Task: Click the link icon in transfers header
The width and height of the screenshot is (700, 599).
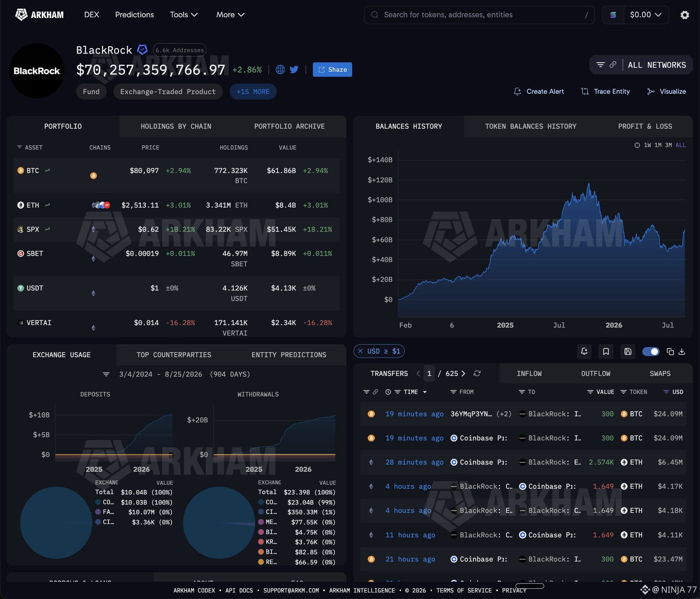Action: (x=375, y=392)
